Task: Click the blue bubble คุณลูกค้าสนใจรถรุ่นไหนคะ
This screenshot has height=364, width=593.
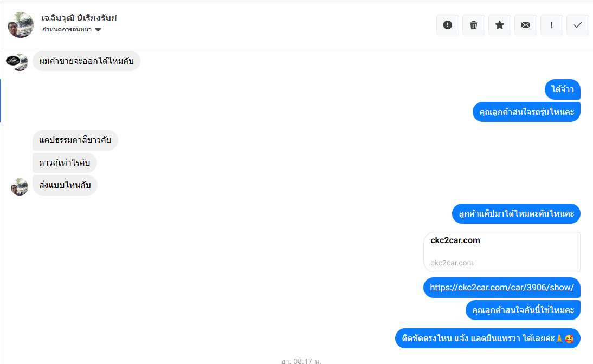Action: [x=526, y=112]
